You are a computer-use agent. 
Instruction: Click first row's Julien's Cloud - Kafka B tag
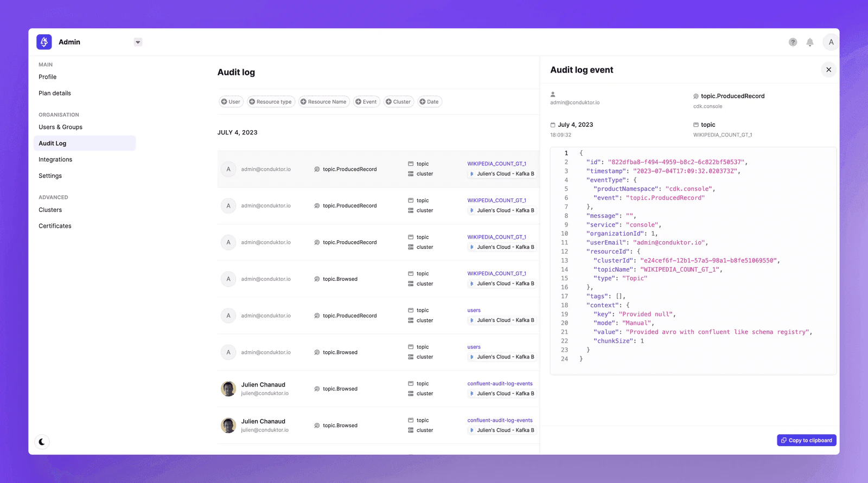point(502,174)
